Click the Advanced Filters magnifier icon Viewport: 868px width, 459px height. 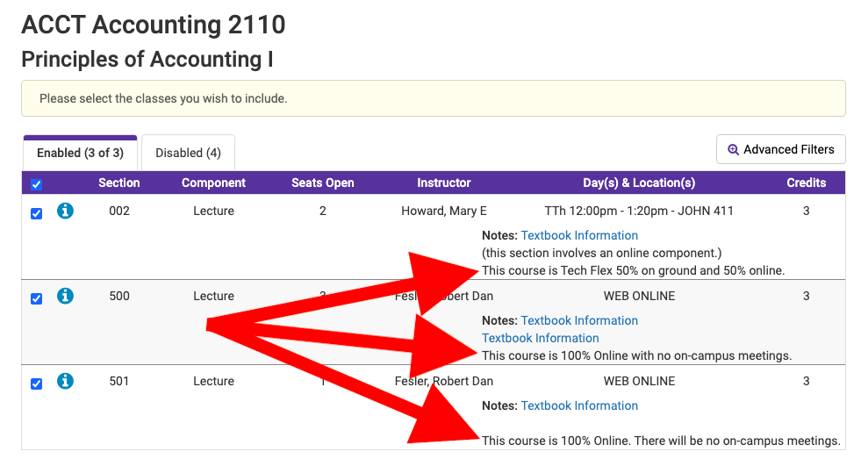734,150
